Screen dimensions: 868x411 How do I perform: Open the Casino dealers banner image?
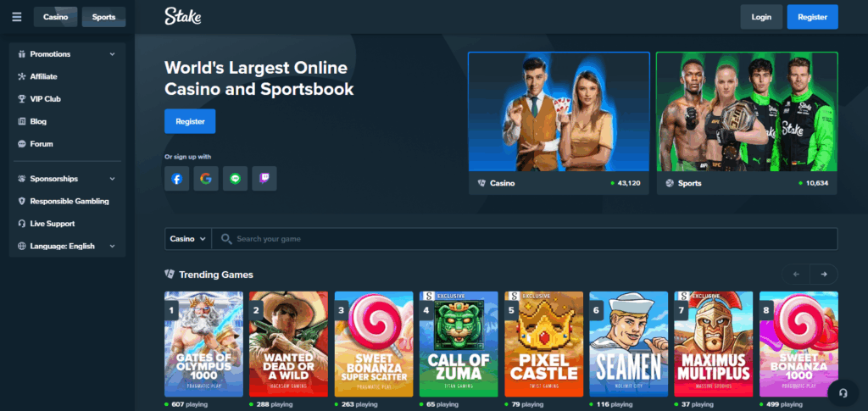coord(559,112)
